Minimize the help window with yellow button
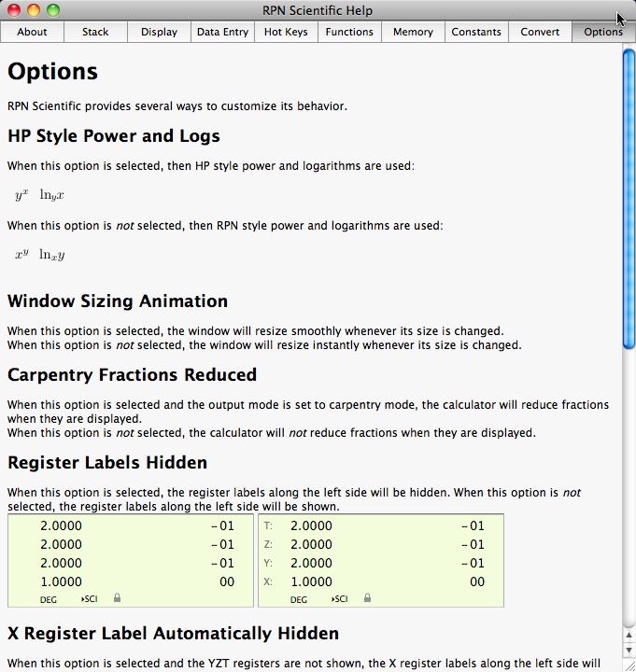 click(34, 10)
